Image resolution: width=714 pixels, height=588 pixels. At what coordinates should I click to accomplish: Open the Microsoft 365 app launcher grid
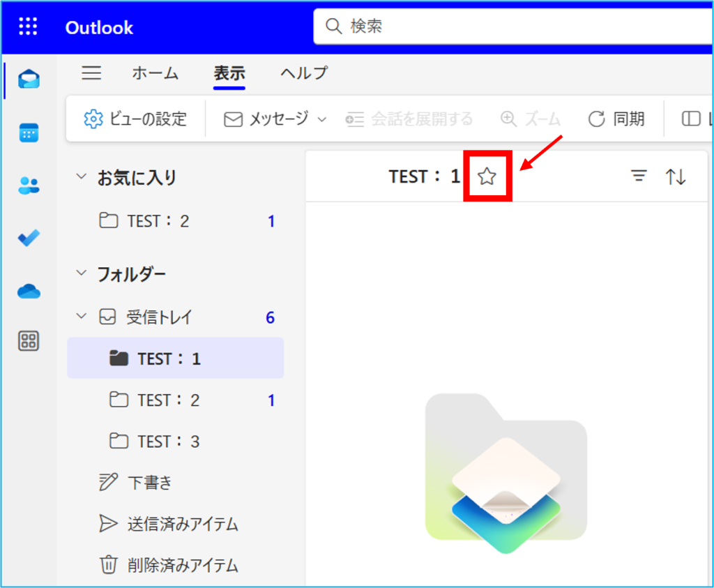click(x=28, y=27)
